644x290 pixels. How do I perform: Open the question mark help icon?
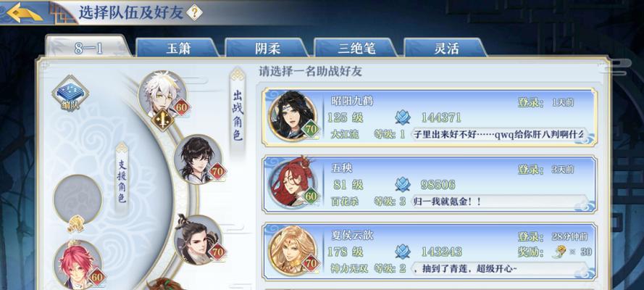point(194,13)
